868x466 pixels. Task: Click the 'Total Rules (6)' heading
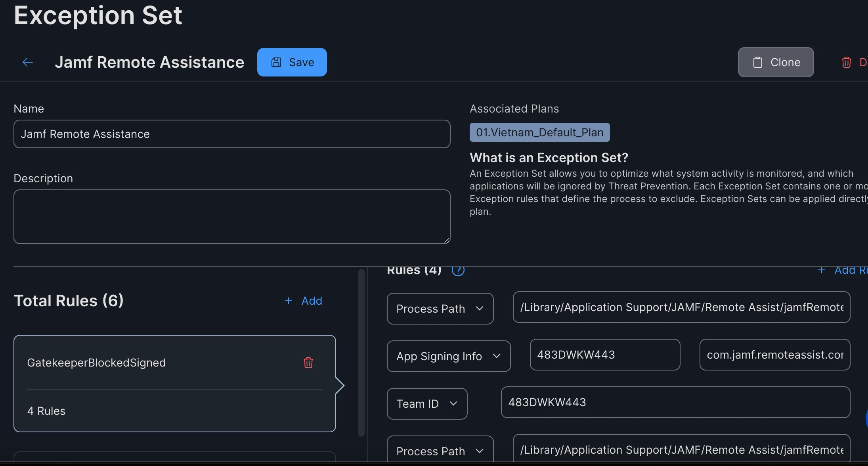[69, 301]
